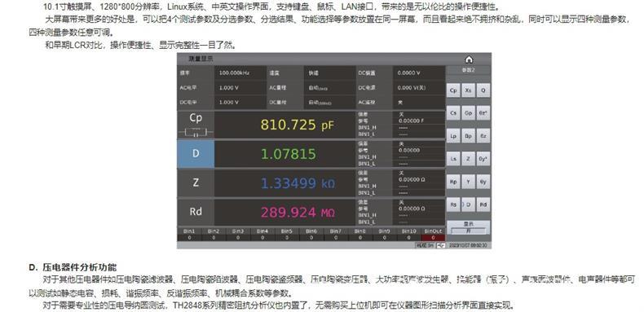
Task: Select the Cs parameter button
Action: click(453, 113)
